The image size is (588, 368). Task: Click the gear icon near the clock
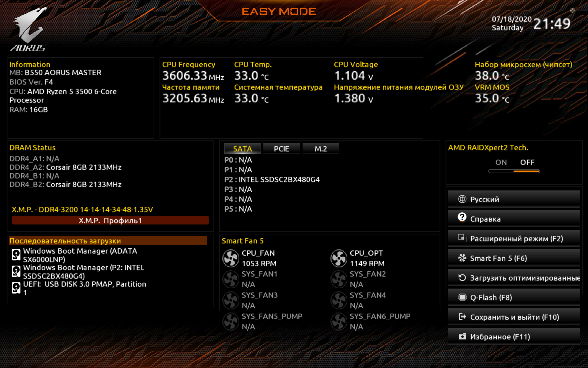tap(572, 10)
